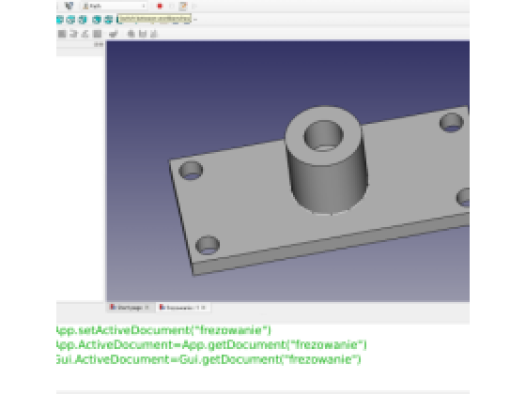
Task: Click the first gray Path toolbar icon
Action: 62,34
